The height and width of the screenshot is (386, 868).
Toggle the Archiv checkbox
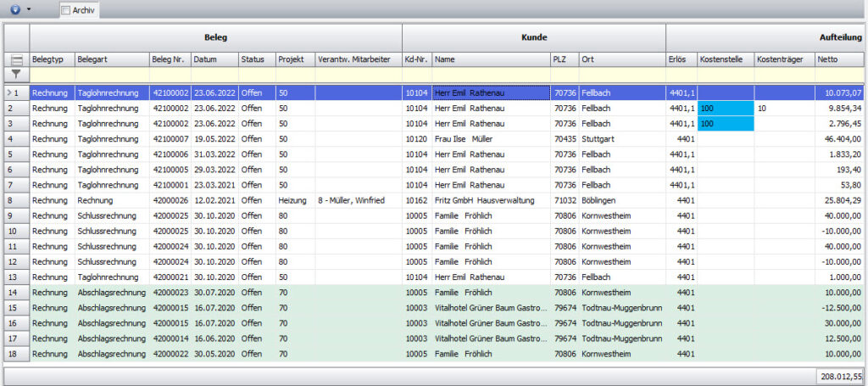(x=66, y=10)
